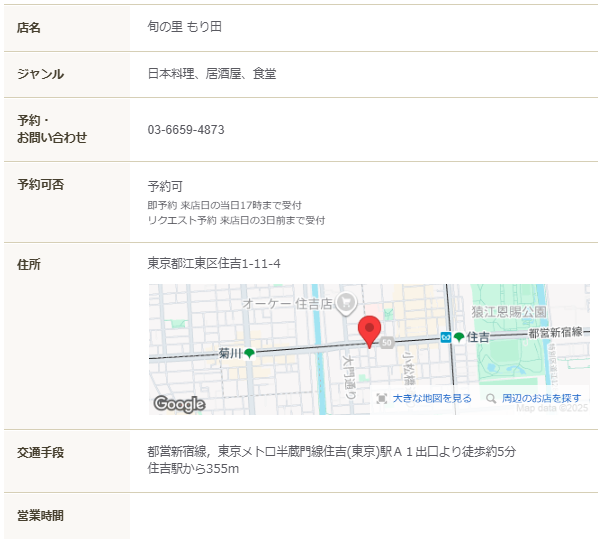Click the blue metro icon near 住吉
Viewport: 614px width, 539px height.
click(x=445, y=337)
